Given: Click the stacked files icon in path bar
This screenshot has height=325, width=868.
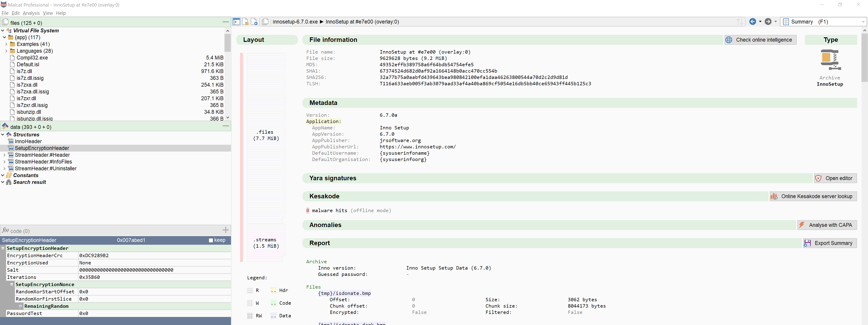Looking at the screenshot, I should tap(265, 21).
